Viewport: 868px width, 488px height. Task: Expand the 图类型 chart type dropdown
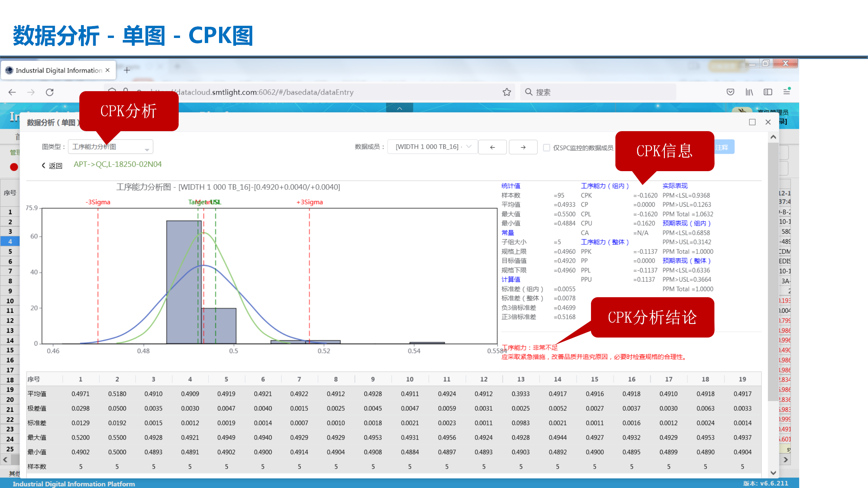(110, 147)
